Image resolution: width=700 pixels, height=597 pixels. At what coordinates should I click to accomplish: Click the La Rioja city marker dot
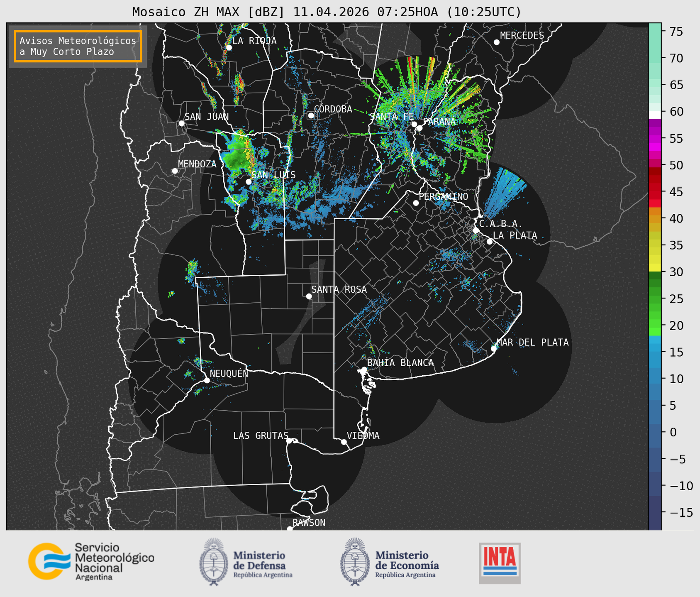pos(229,47)
